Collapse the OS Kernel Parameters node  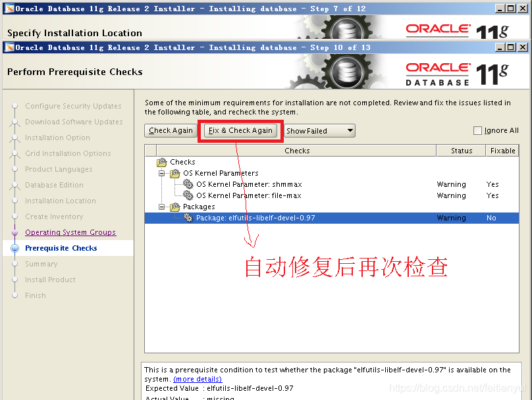[162, 173]
